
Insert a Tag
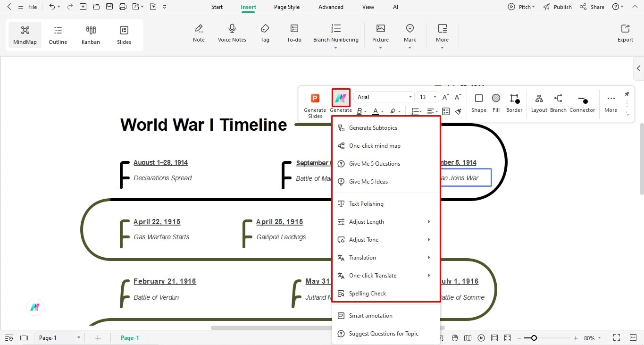click(265, 33)
